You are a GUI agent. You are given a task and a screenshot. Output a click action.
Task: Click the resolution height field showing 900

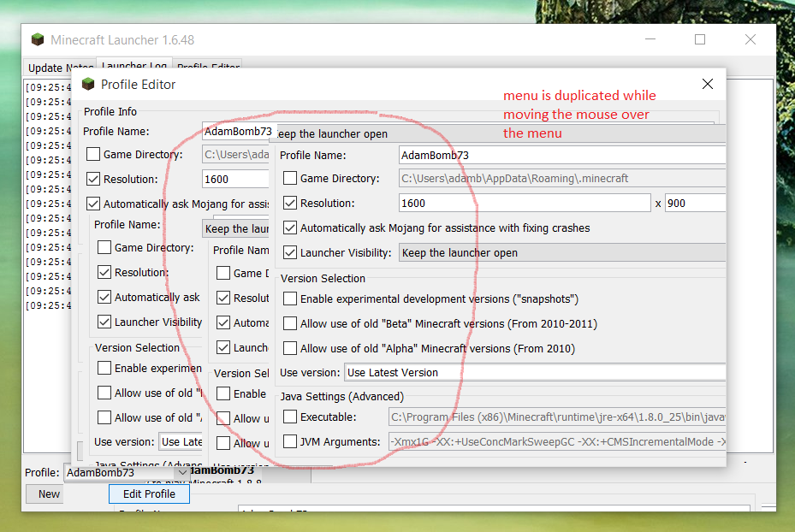tap(694, 204)
